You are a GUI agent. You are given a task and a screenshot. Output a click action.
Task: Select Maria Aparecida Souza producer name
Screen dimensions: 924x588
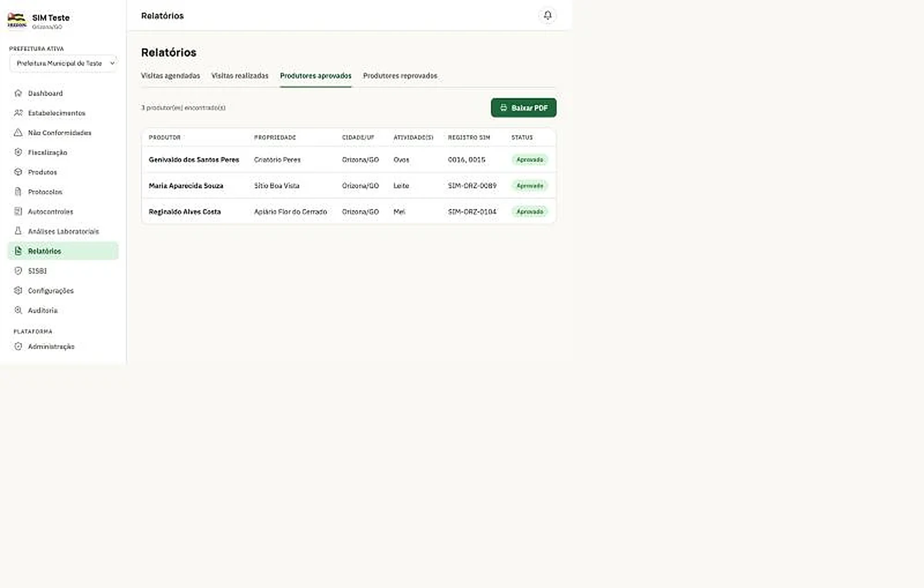(x=186, y=185)
